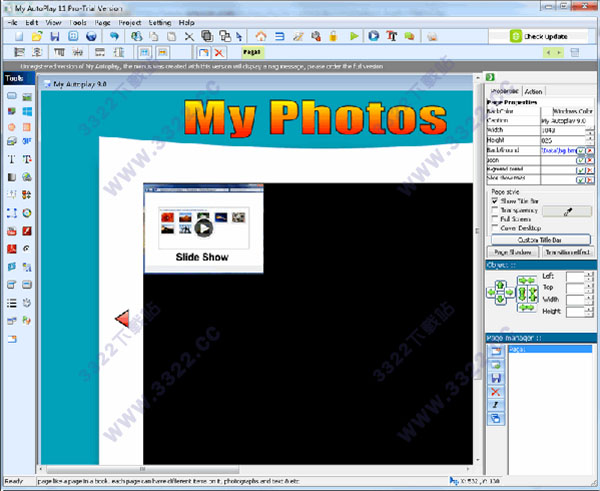Move object up with green up arrow
The width and height of the screenshot is (600, 491).
coord(501,285)
